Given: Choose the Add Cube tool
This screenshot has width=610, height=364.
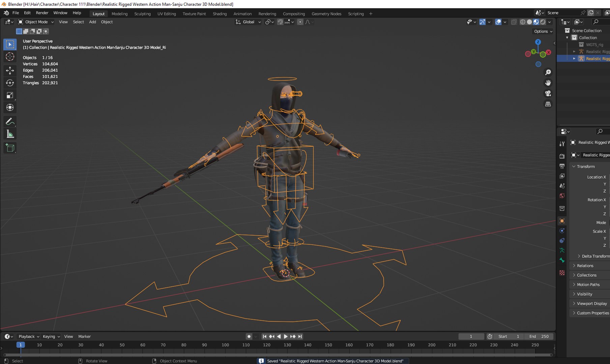Looking at the screenshot, I should click(x=10, y=148).
